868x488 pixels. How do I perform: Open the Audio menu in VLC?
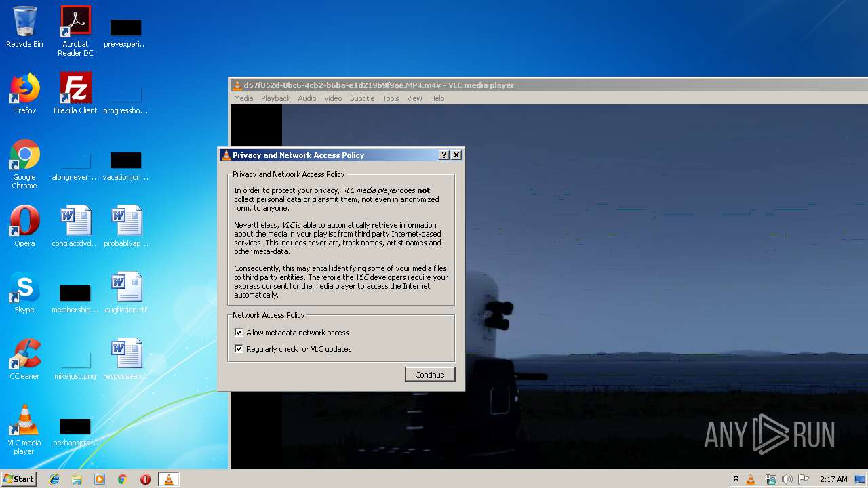[x=307, y=98]
